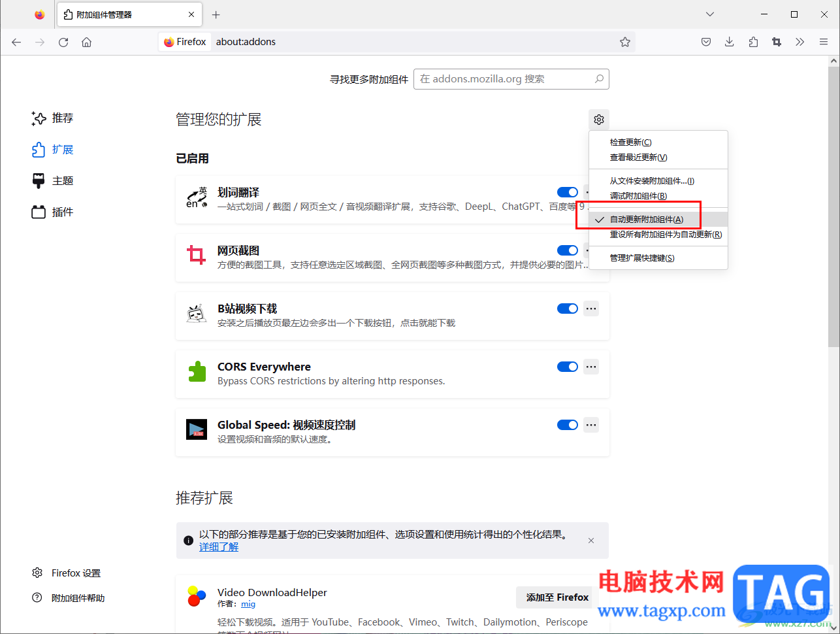840x634 pixels.
Task: Click the B站视频下载 extension icon
Action: (x=197, y=314)
